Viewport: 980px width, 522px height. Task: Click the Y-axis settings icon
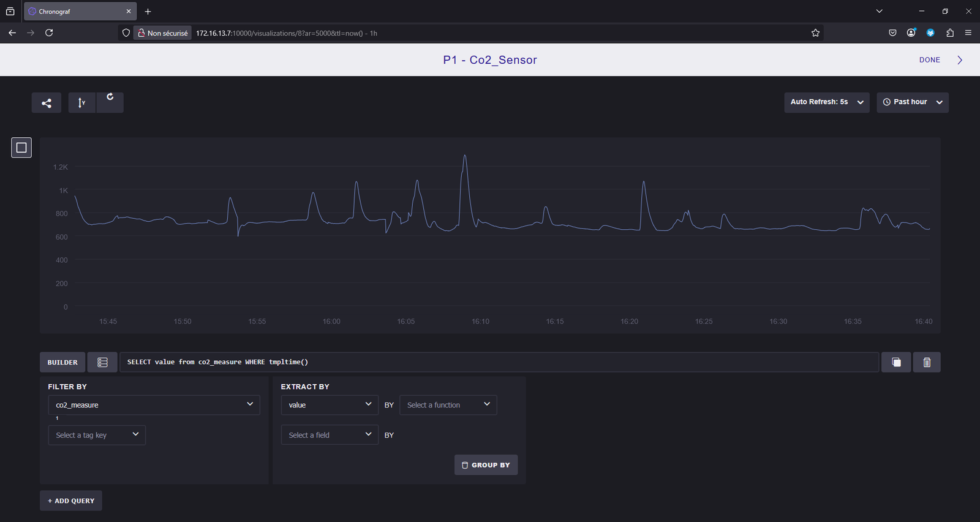click(81, 103)
